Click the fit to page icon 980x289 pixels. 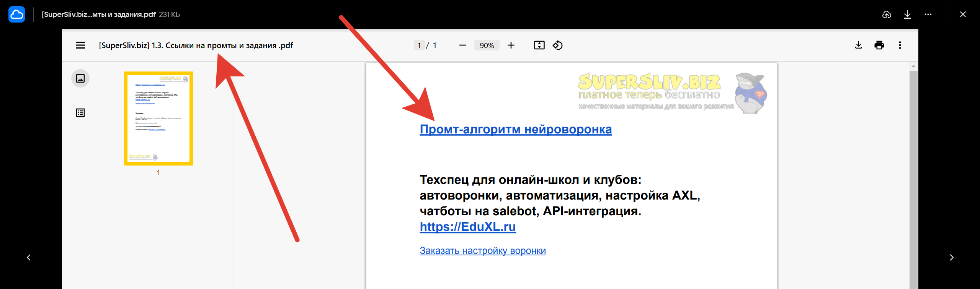tap(539, 45)
